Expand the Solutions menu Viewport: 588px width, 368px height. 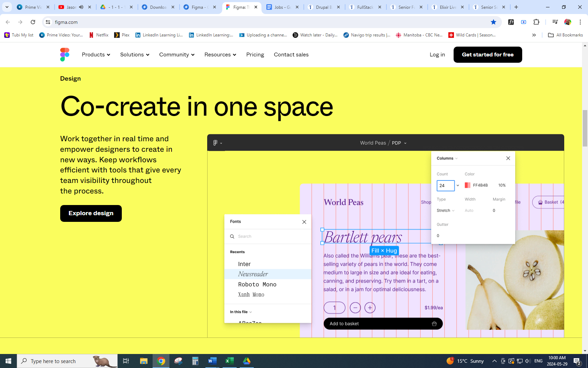134,55
